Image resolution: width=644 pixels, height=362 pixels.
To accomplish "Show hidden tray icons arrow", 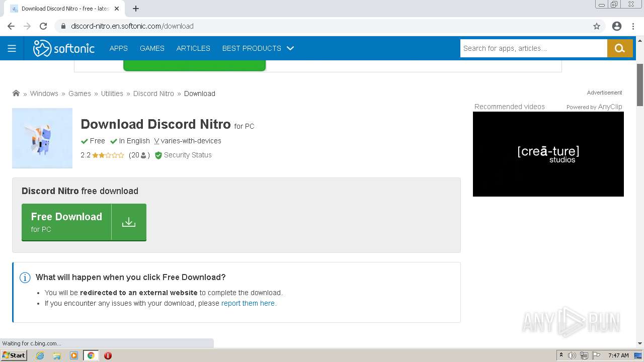I will coord(561,355).
